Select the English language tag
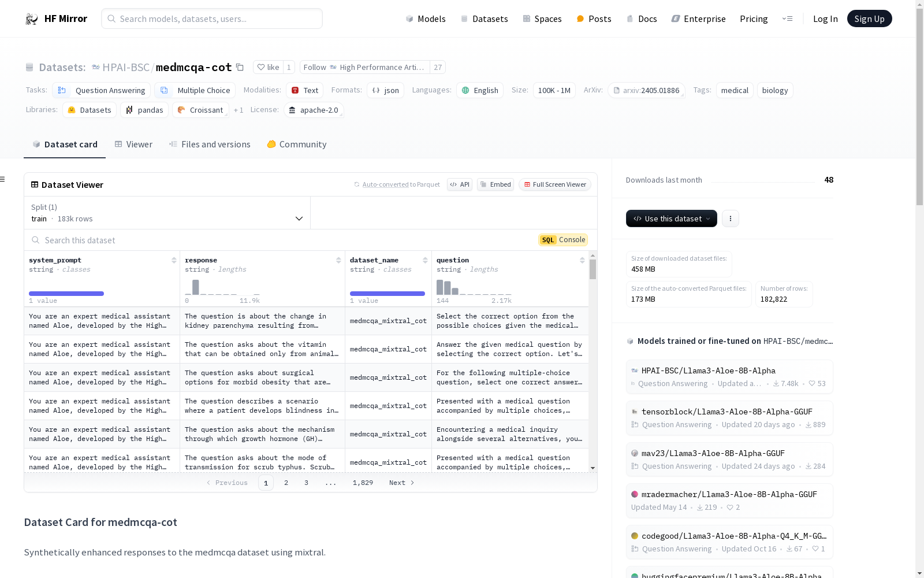 [x=480, y=90]
